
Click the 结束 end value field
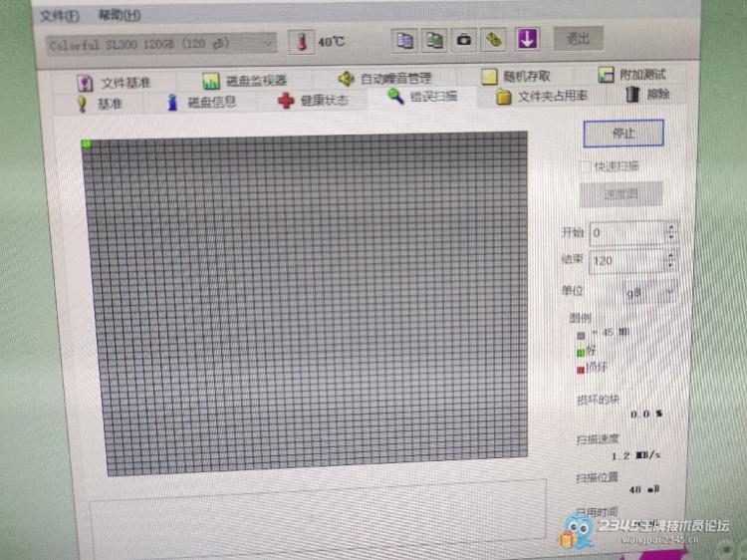[626, 261]
